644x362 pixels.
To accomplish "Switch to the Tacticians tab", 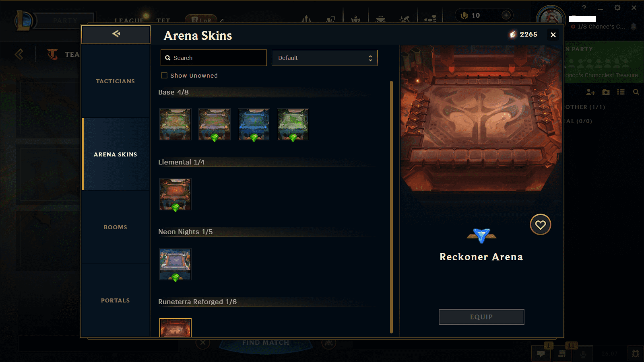I will click(116, 81).
